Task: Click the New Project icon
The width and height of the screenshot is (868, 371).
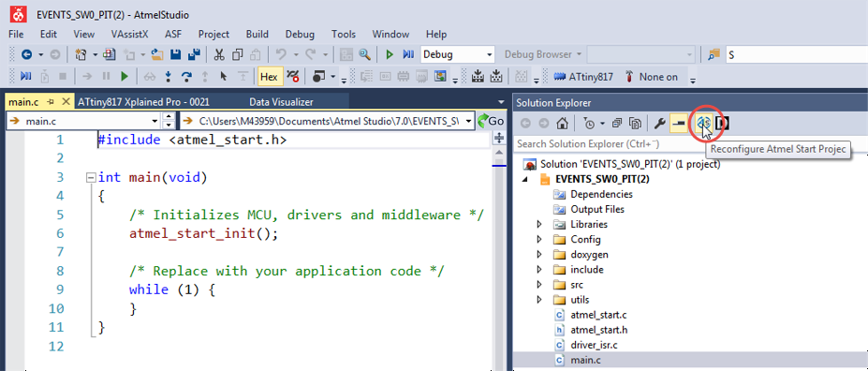Action: pyautogui.click(x=81, y=54)
